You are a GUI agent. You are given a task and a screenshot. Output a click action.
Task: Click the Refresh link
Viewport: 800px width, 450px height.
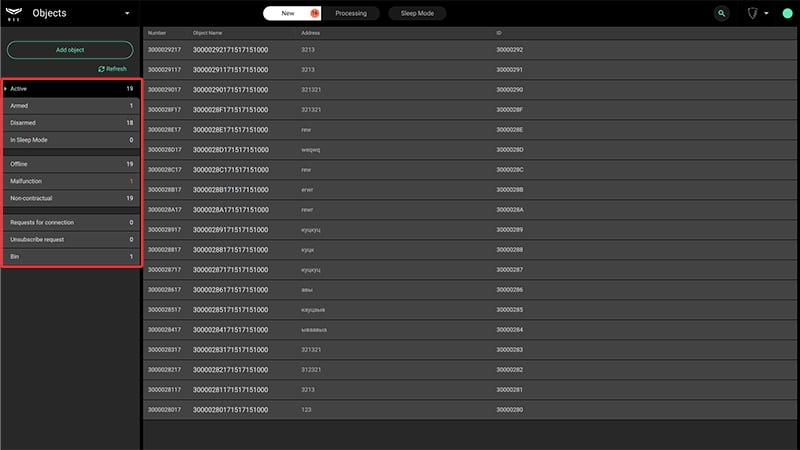pos(112,69)
